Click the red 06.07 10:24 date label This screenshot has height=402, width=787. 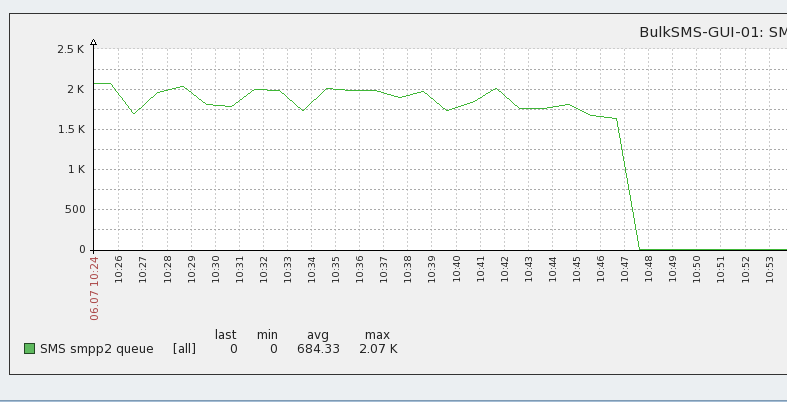point(94,288)
